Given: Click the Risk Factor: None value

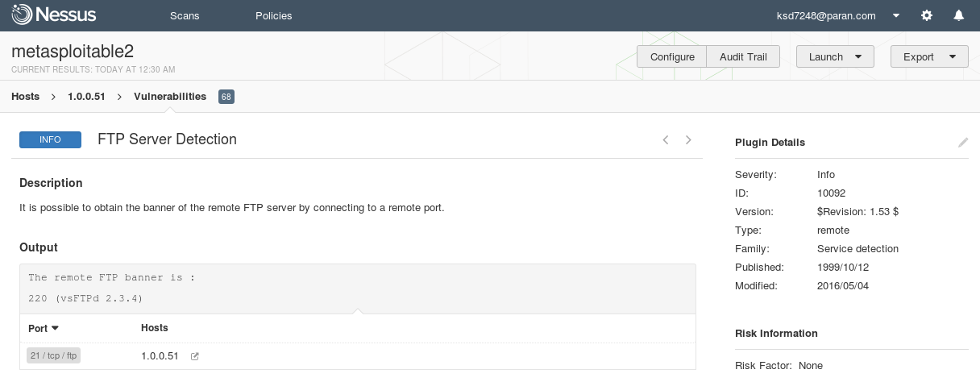Looking at the screenshot, I should point(811,365).
